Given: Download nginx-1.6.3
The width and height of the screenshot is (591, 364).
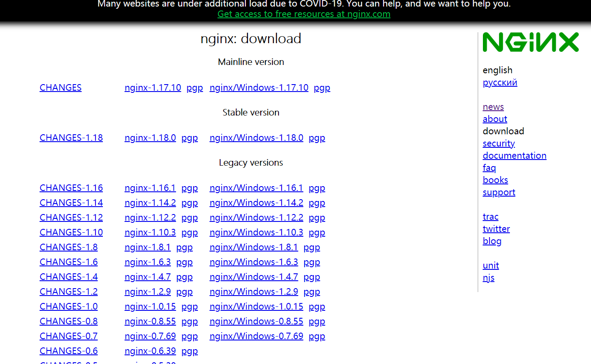Looking at the screenshot, I should [147, 262].
